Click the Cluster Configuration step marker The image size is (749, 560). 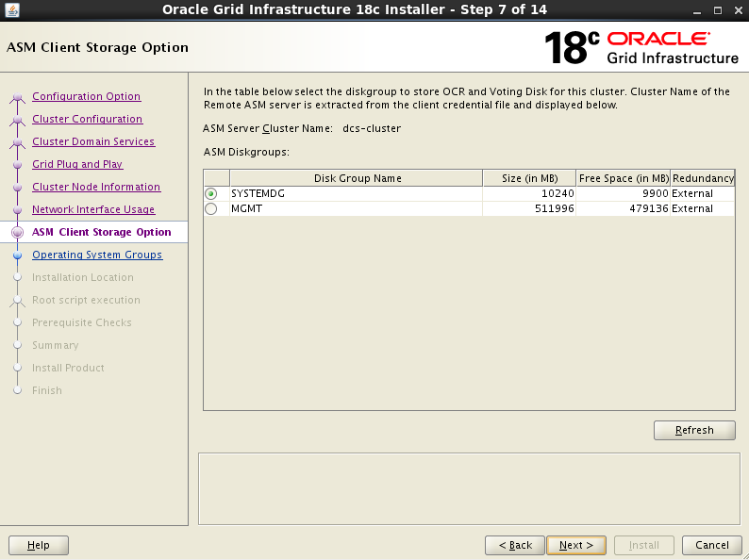click(x=18, y=120)
